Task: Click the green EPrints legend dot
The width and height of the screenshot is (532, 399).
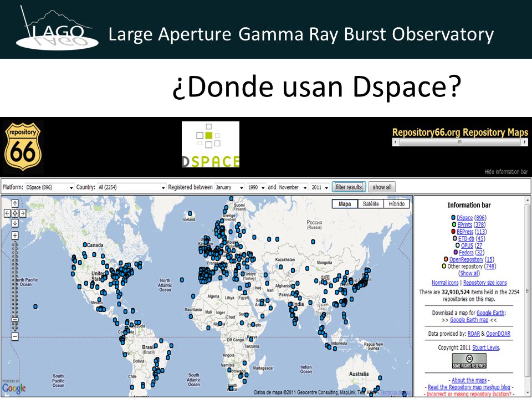Action: [454, 224]
